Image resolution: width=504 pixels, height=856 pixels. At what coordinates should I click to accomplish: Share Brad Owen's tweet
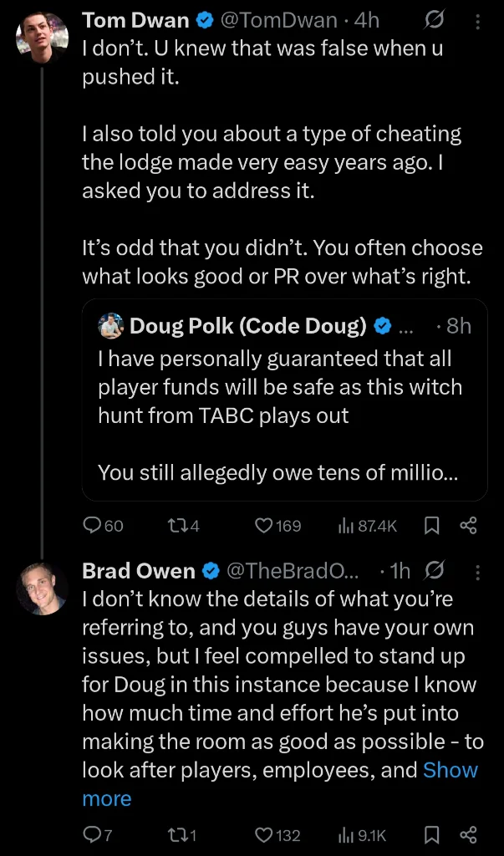pyautogui.click(x=469, y=835)
